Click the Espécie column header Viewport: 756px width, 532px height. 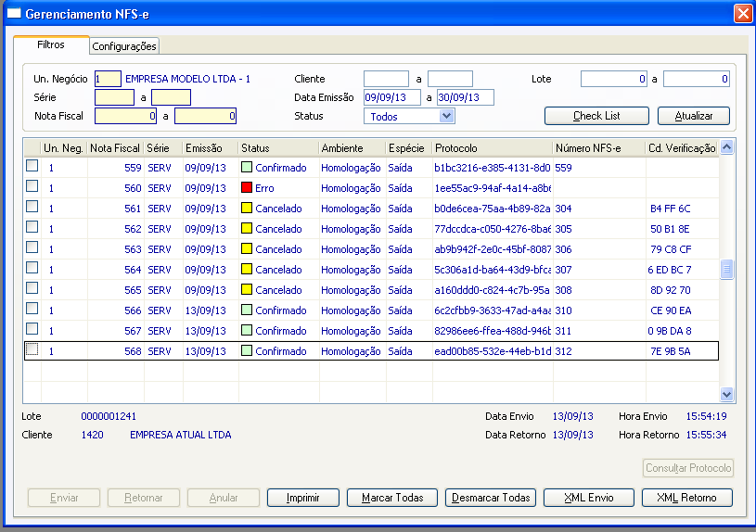[409, 148]
